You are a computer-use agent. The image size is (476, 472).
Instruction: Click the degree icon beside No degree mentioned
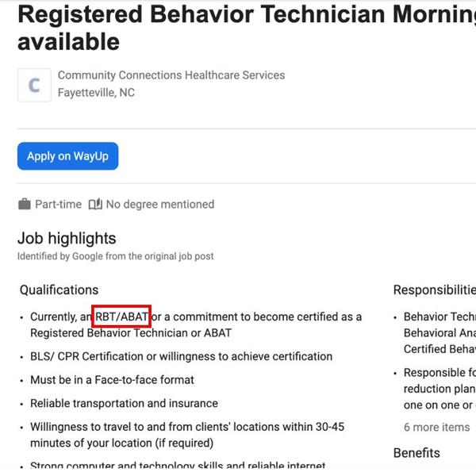pyautogui.click(x=95, y=204)
